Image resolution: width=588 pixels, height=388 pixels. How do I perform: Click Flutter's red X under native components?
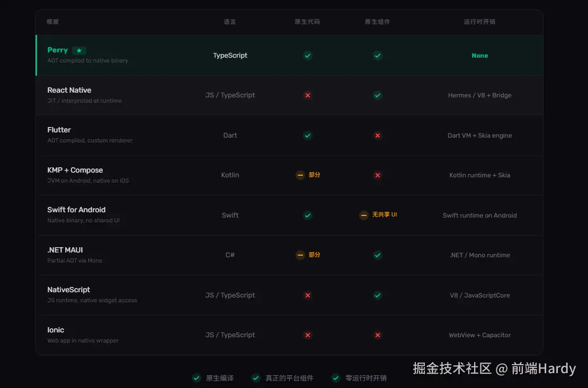click(x=378, y=136)
